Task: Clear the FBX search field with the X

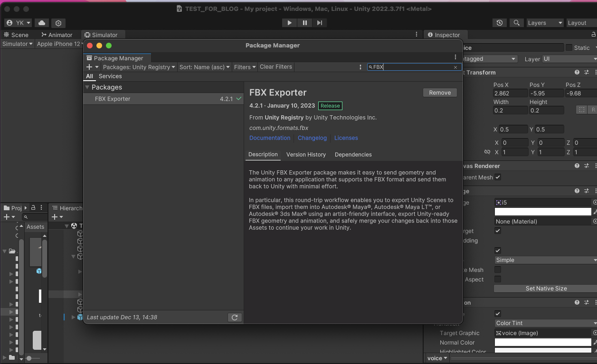Action: [x=455, y=67]
